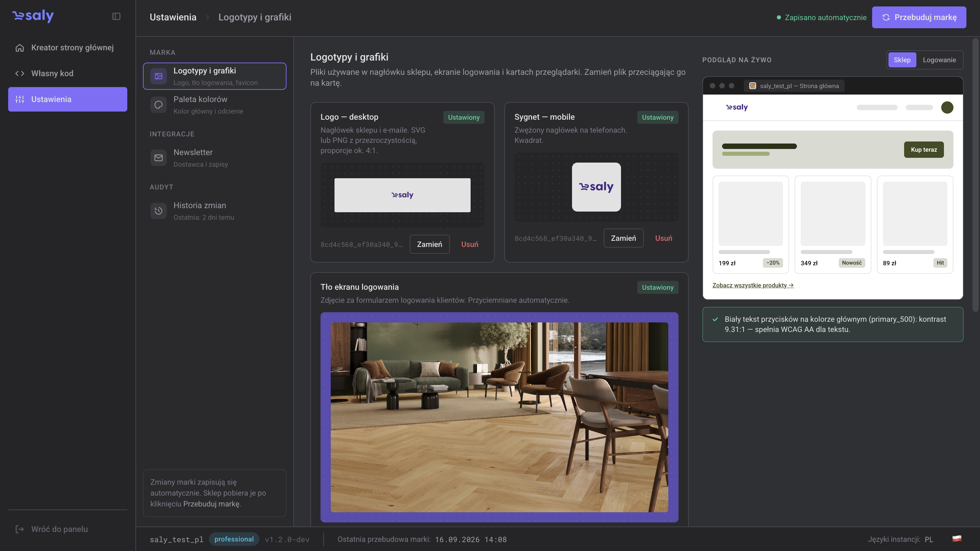Open Zobacz wszystkie produkty link in preview
This screenshot has height=551, width=980.
753,285
